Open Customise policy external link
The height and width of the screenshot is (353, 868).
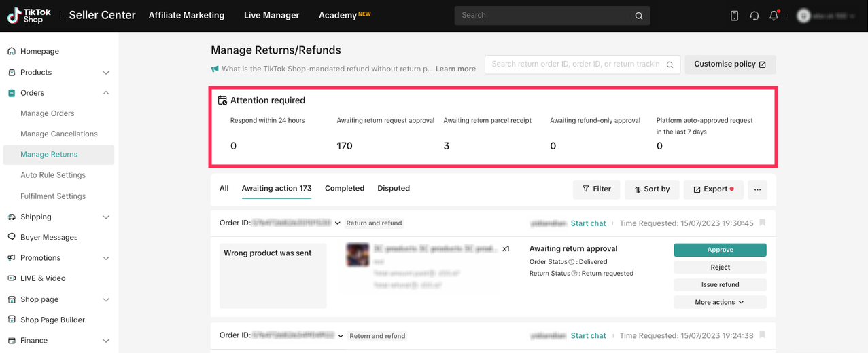729,64
